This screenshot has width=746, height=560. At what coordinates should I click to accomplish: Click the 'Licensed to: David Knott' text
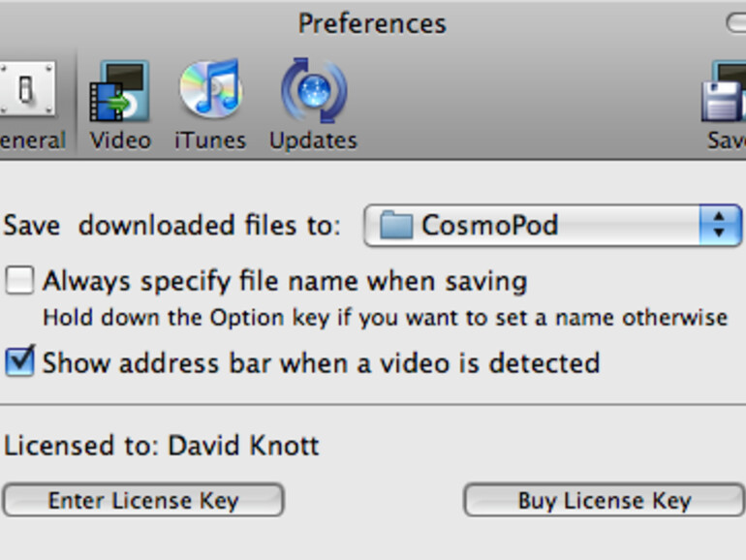(x=161, y=447)
